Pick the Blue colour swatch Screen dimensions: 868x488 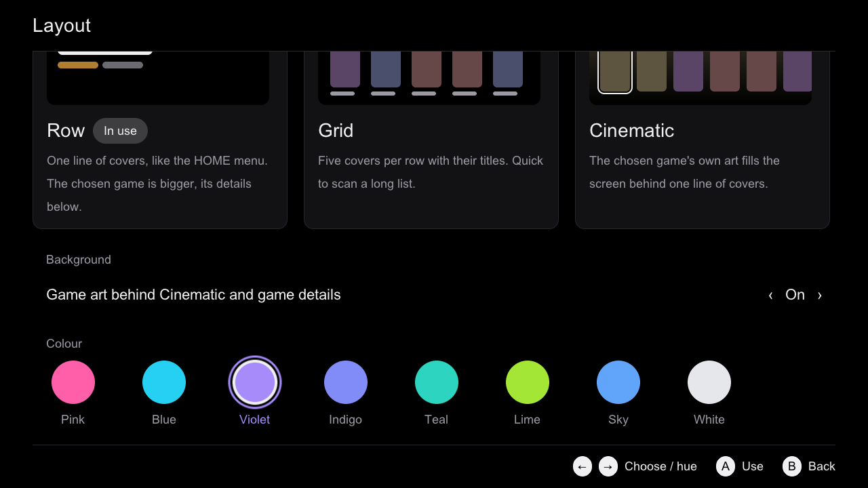pos(164,382)
